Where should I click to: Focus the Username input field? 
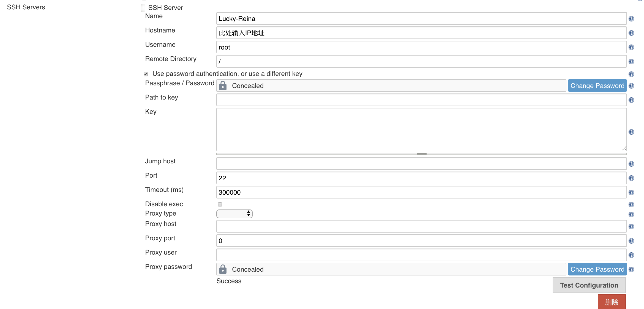tap(421, 47)
